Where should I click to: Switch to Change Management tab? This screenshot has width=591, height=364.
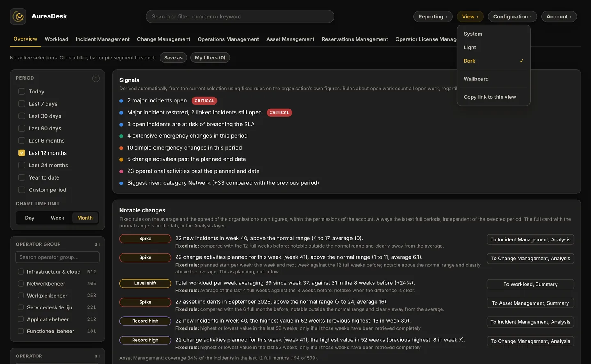[x=163, y=39]
